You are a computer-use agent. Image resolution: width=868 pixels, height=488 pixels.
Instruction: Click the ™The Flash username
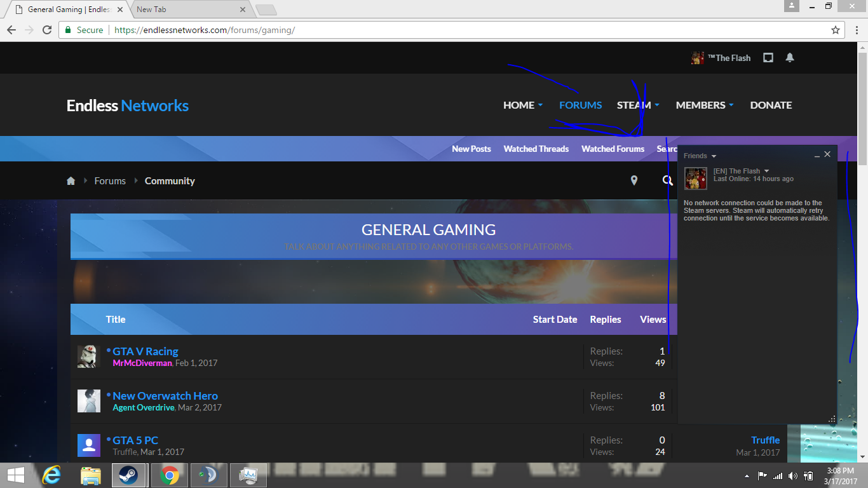pos(729,58)
